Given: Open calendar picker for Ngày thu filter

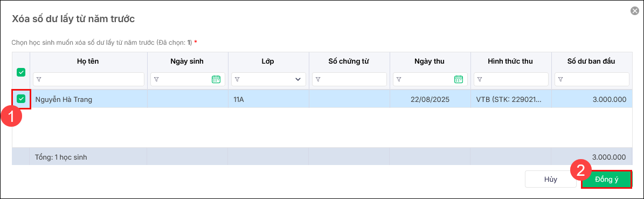Looking at the screenshot, I should pos(459,79).
